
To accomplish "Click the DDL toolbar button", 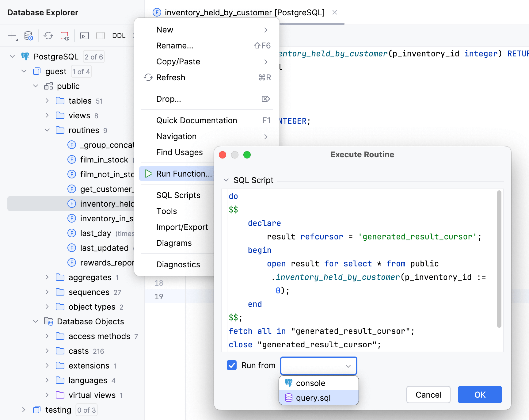I will point(119,36).
